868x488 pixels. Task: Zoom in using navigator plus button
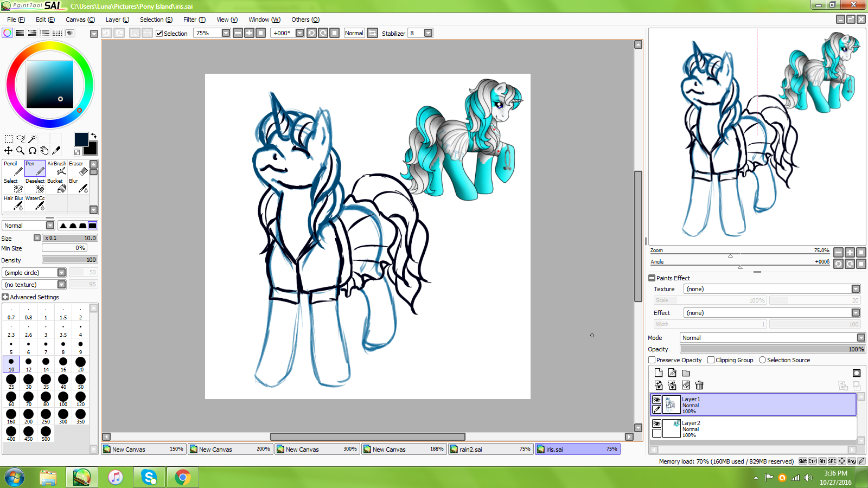point(850,252)
